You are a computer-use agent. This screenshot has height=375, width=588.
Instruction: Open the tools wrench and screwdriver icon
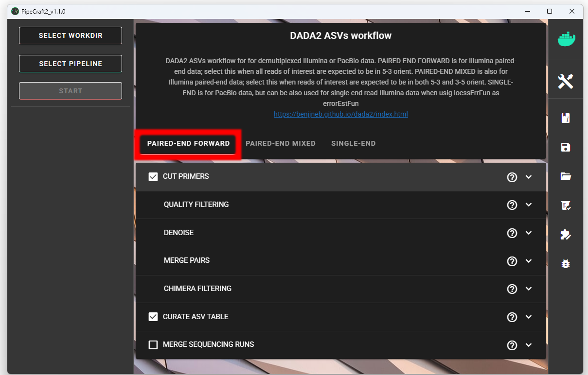pos(566,81)
